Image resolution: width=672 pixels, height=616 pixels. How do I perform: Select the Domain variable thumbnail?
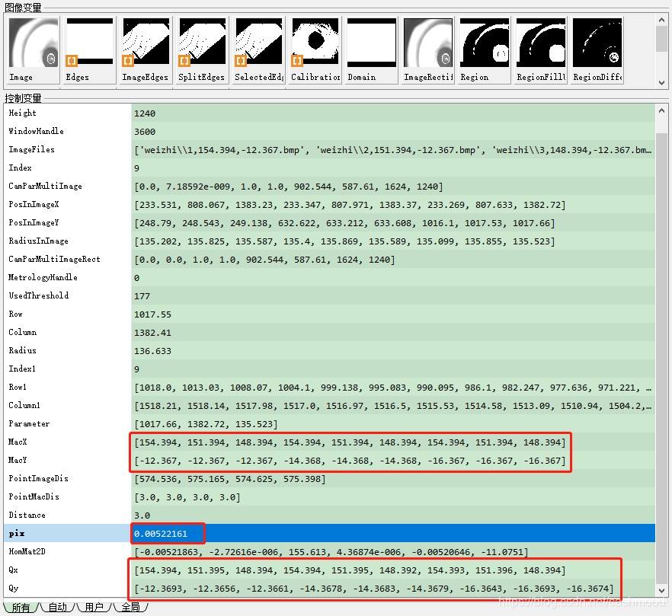pyautogui.click(x=372, y=49)
